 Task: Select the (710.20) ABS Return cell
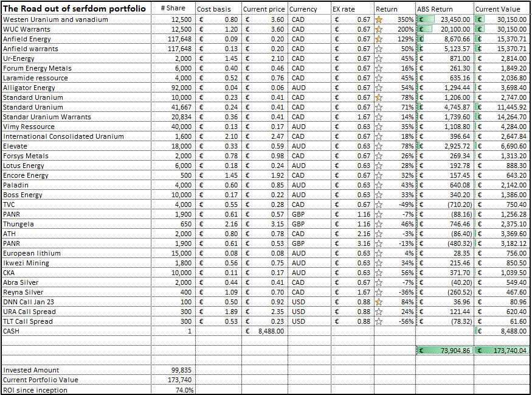[445, 204]
